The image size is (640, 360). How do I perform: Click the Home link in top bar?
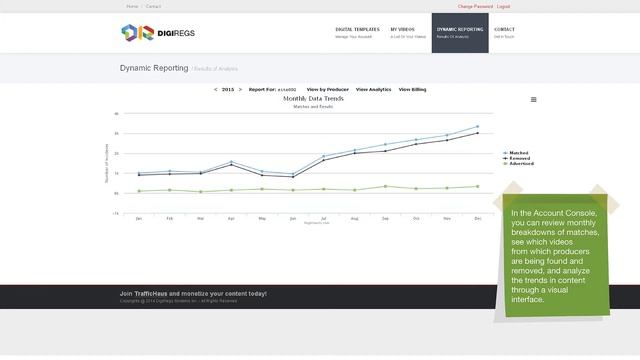tap(132, 7)
